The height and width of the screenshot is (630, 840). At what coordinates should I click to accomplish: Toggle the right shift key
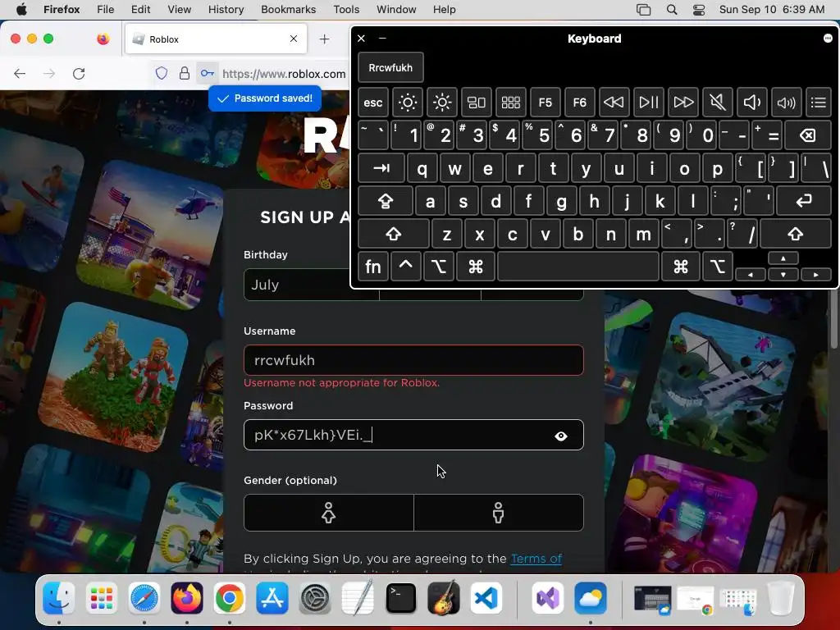click(796, 234)
